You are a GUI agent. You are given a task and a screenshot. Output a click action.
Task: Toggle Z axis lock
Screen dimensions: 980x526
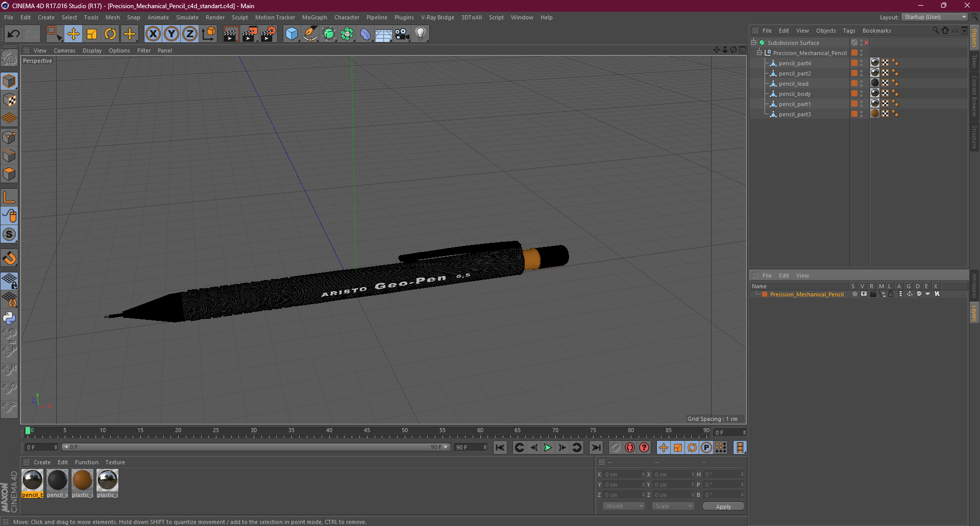pyautogui.click(x=190, y=34)
